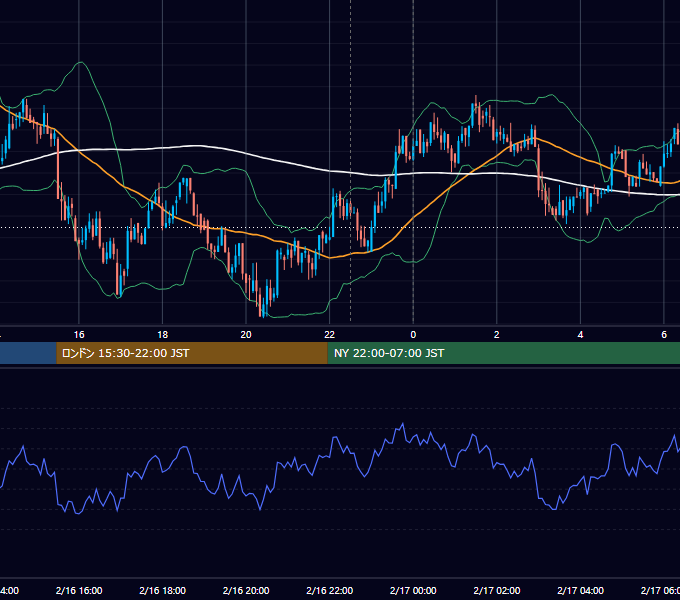Click the 16 hour label on chart axis

point(79,335)
